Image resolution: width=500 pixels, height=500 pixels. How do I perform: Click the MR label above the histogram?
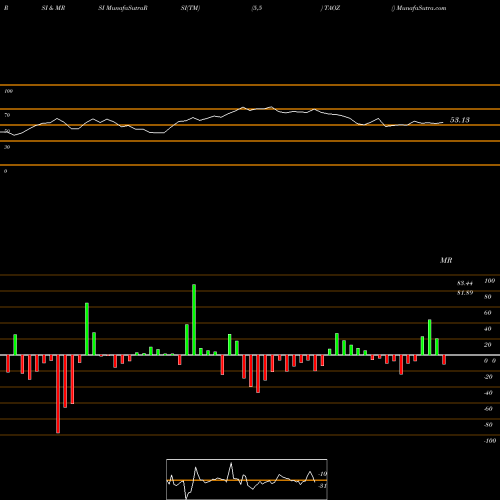[446, 260]
